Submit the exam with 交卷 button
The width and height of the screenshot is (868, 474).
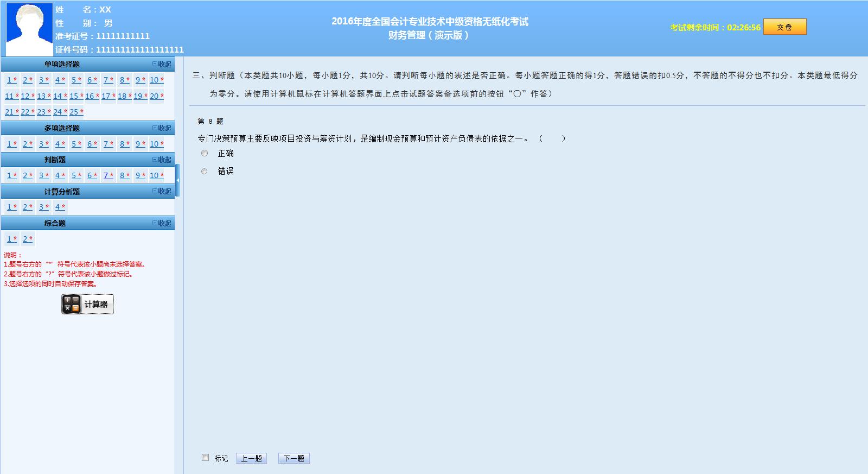click(784, 27)
